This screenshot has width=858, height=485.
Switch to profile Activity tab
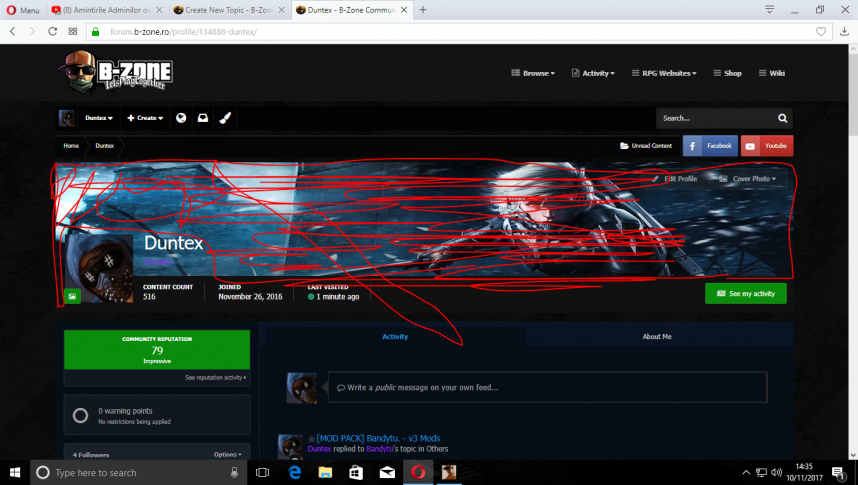(x=395, y=337)
